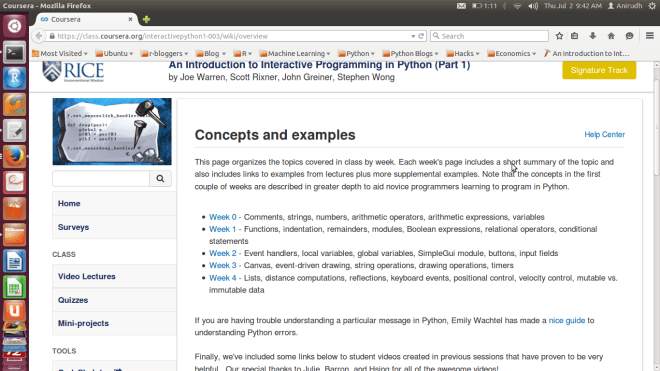Open the An Introduction to Int... bookmark
Image resolution: width=660 pixels, height=371 pixels.
pyautogui.click(x=586, y=53)
